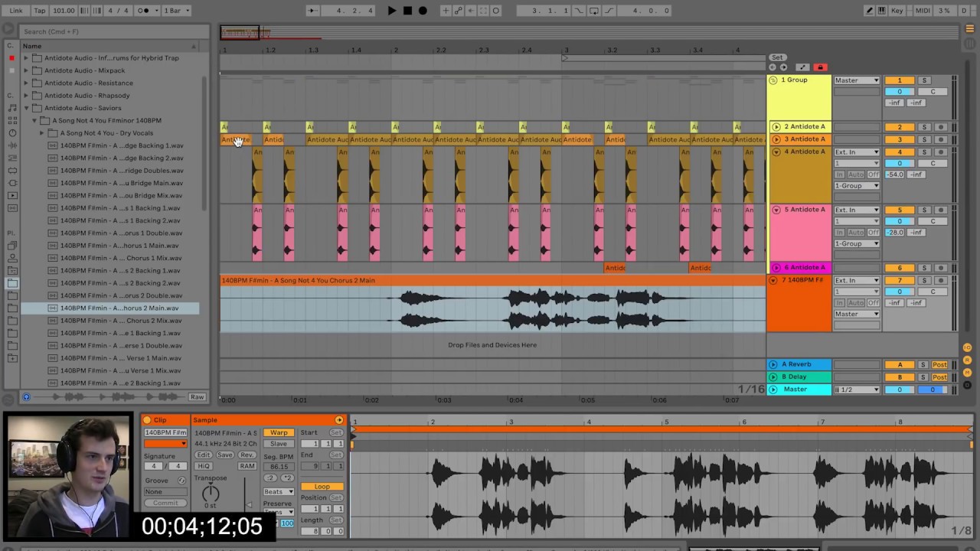Click the Link button
The height and width of the screenshot is (551, 980).
pyautogui.click(x=16, y=11)
